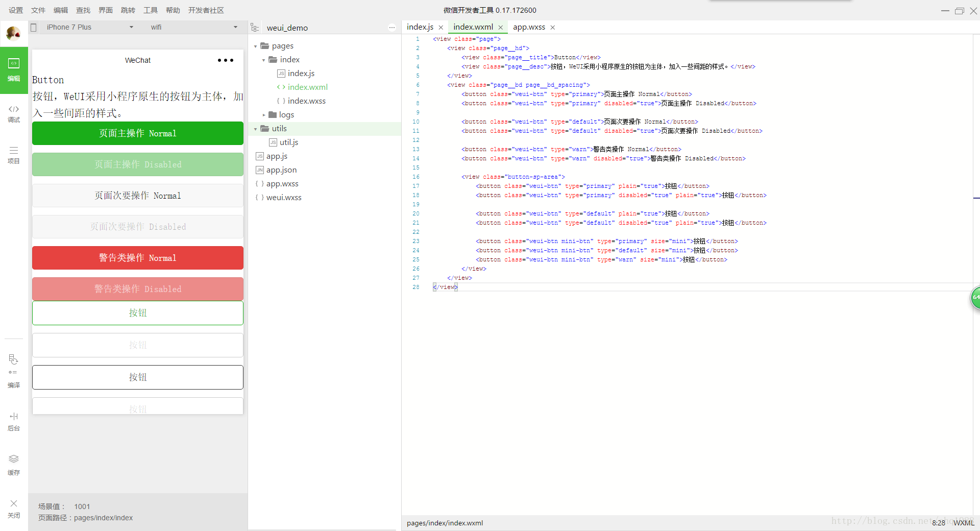
Task: Click the user avatar at top left
Action: pyautogui.click(x=13, y=34)
